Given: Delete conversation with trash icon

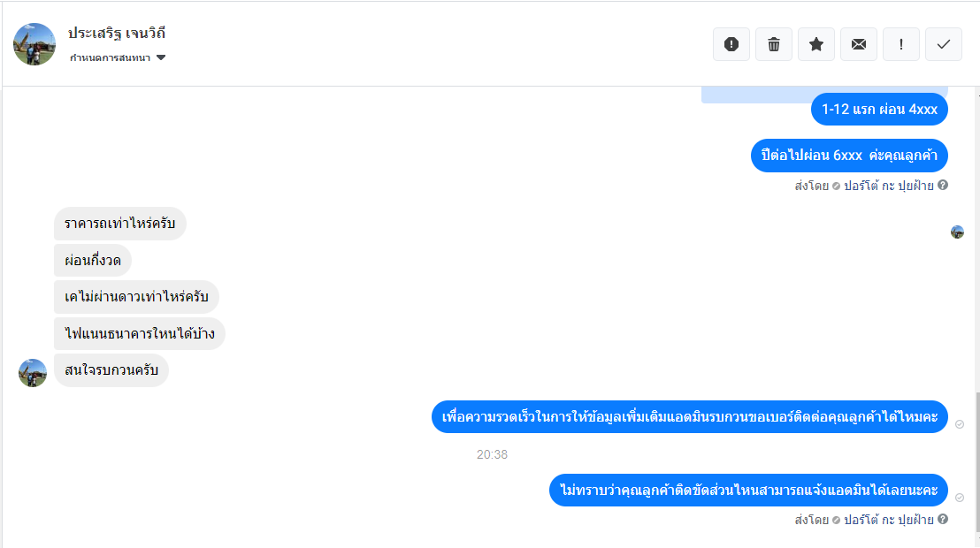Looking at the screenshot, I should click(x=774, y=44).
